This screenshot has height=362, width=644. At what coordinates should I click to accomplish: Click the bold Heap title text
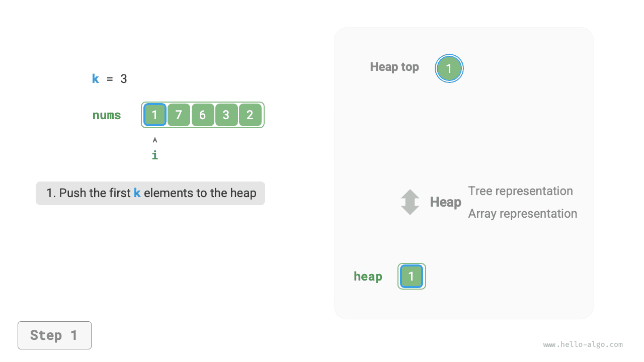(x=445, y=202)
